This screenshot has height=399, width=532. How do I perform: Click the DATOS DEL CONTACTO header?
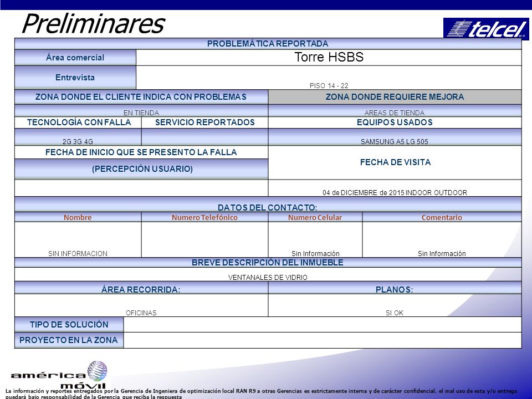pos(268,204)
